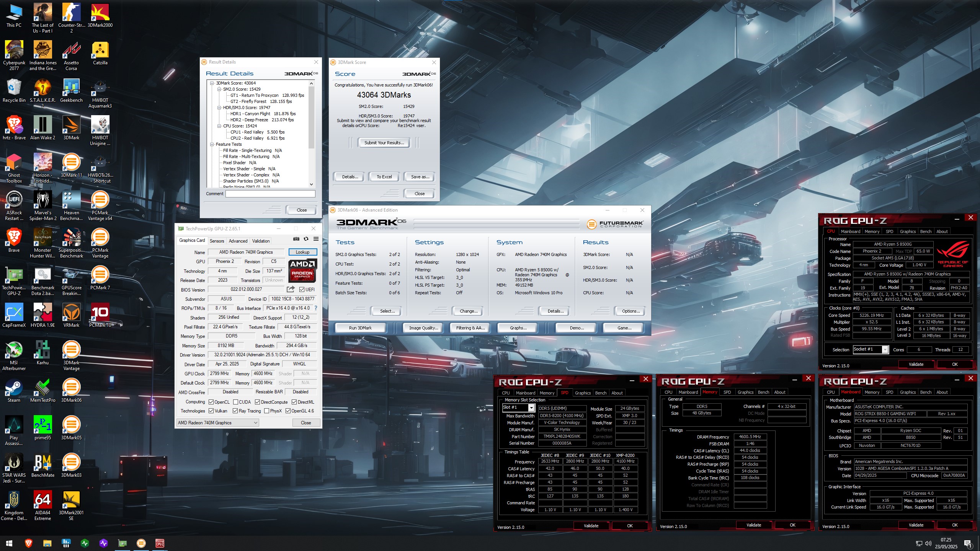Screen dimensions: 980x551
Task: Open the Recycle Bin desktop icon
Action: [x=14, y=91]
